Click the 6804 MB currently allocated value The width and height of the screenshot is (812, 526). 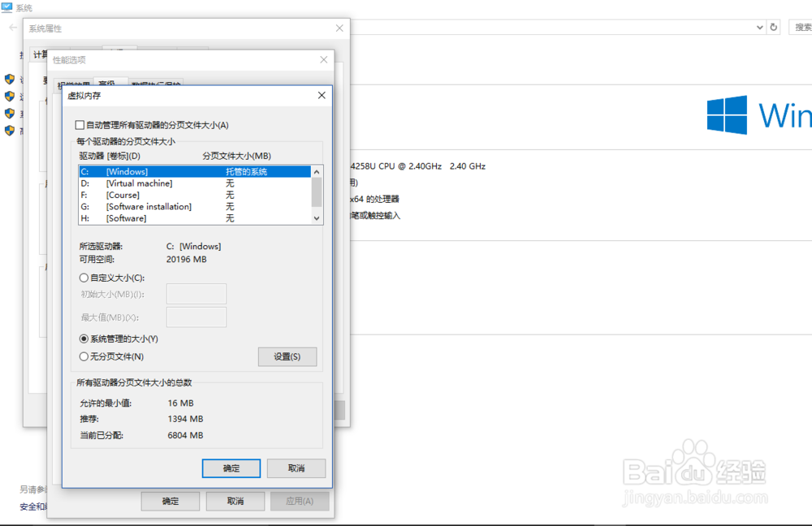(x=185, y=435)
